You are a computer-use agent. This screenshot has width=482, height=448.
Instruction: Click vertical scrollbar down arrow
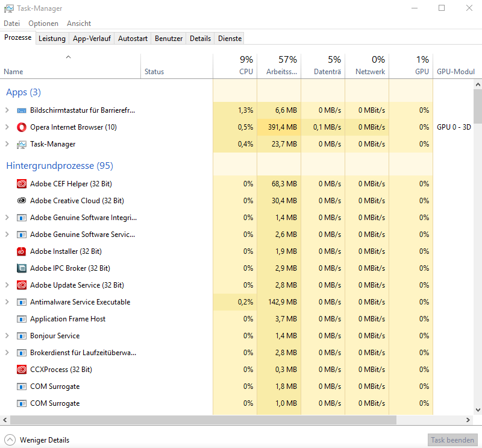coord(478,410)
